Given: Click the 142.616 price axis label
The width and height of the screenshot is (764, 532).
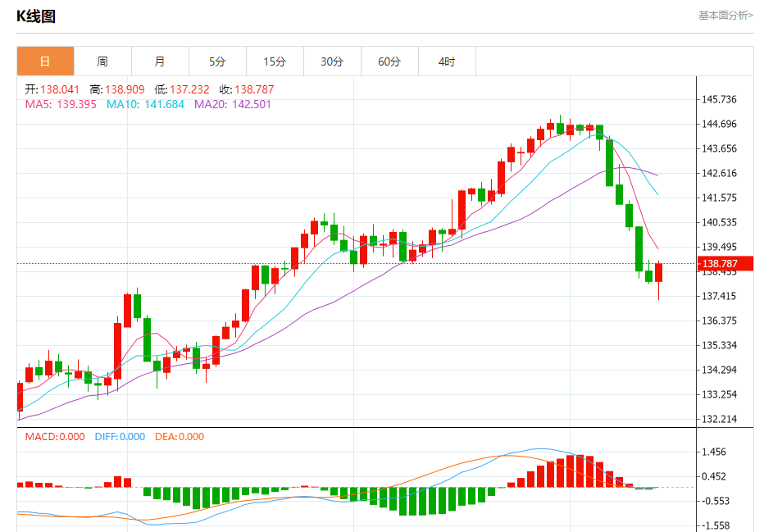Looking at the screenshot, I should coord(719,173).
